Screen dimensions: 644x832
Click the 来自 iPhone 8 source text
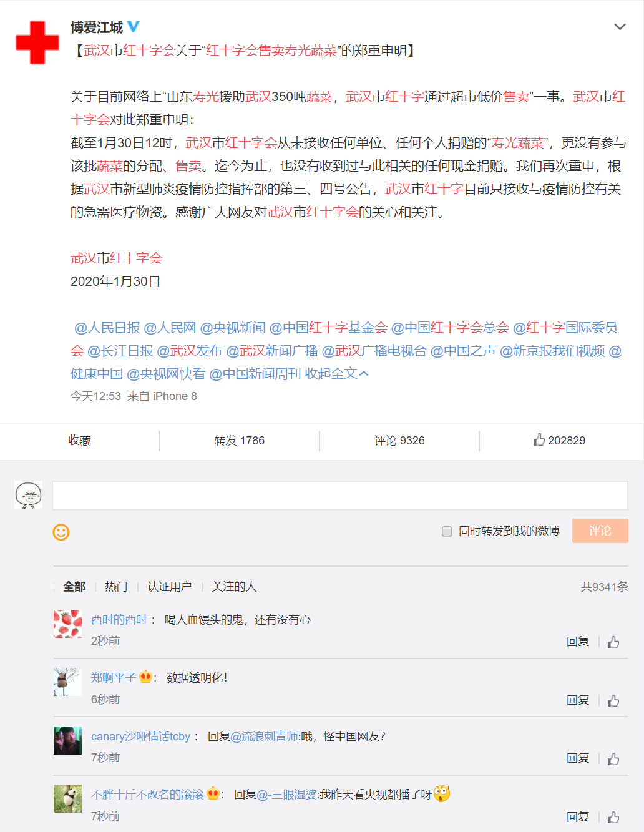click(162, 396)
